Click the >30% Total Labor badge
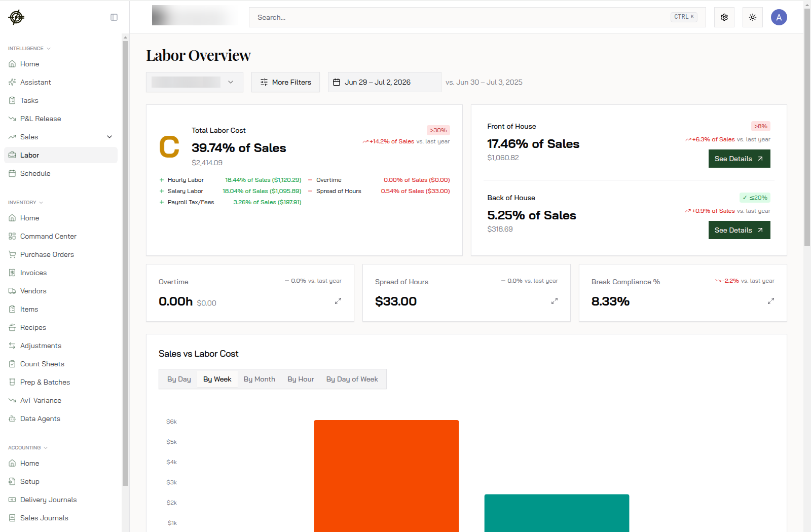The width and height of the screenshot is (811, 532). point(438,130)
